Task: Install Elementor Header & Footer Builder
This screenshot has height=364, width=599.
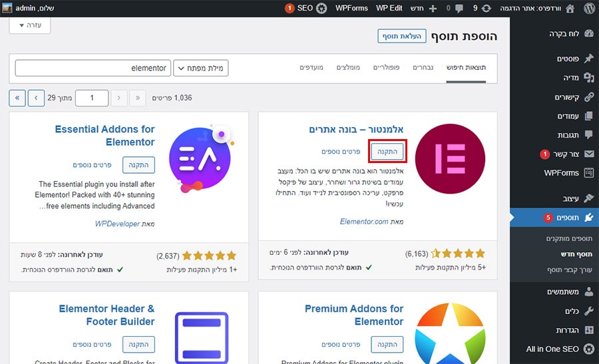Action: point(138,345)
